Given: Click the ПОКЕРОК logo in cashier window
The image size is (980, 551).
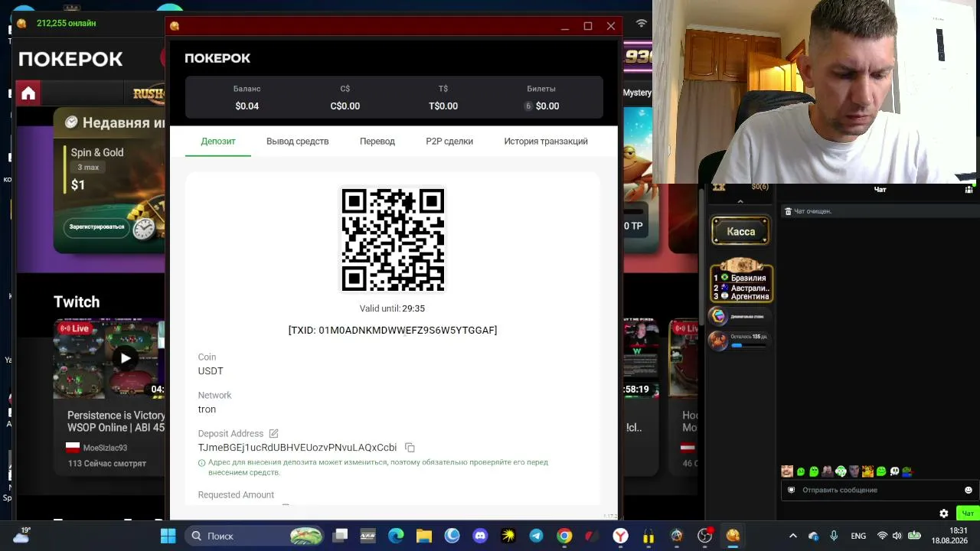Looking at the screenshot, I should click(x=217, y=58).
